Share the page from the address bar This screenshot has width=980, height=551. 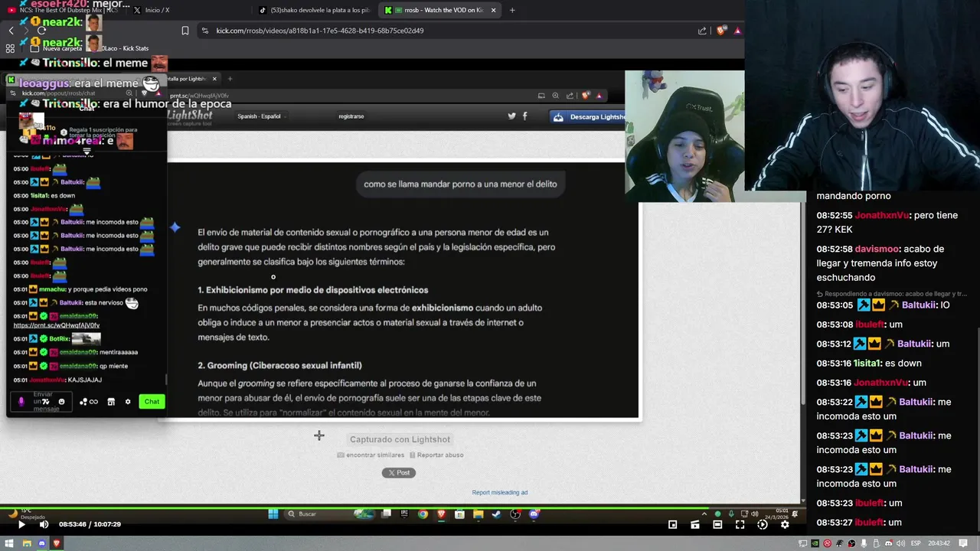click(702, 31)
